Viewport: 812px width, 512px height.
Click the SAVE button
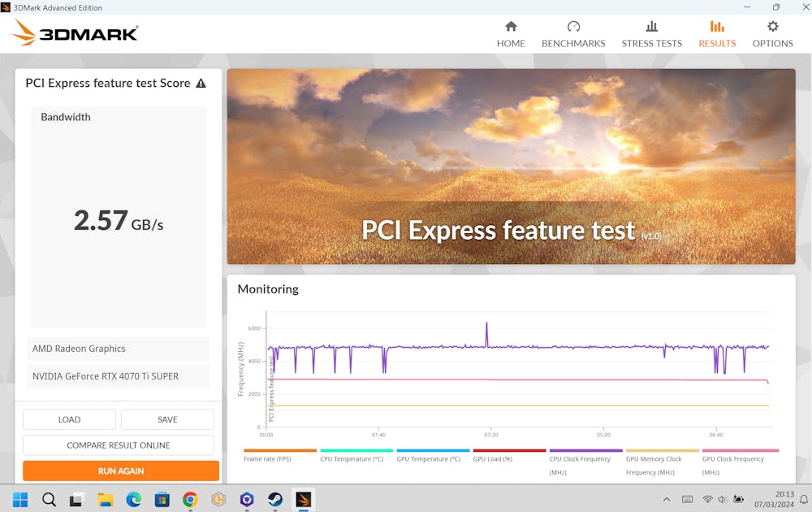pos(167,419)
